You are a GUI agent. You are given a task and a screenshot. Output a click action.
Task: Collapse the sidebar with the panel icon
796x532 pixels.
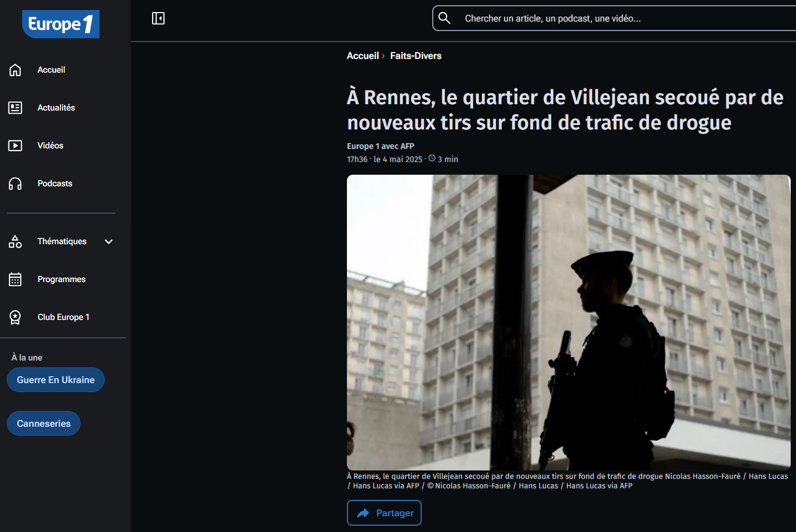[x=158, y=18]
